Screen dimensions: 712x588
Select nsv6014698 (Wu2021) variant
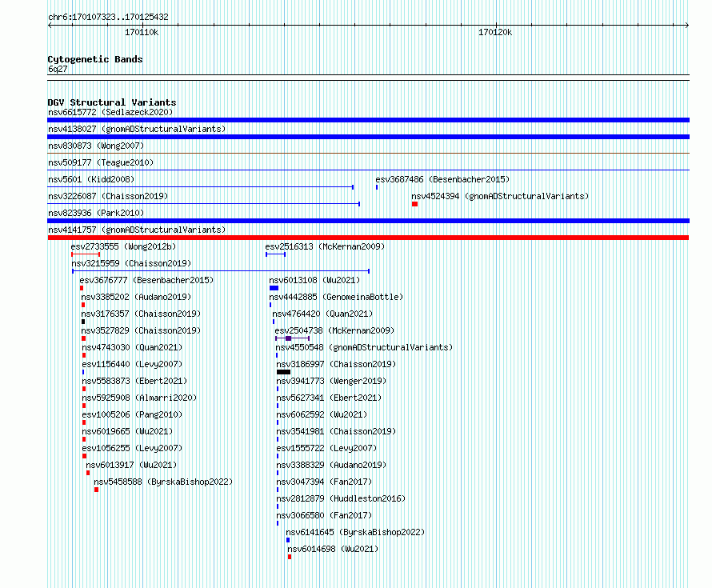tap(333, 549)
